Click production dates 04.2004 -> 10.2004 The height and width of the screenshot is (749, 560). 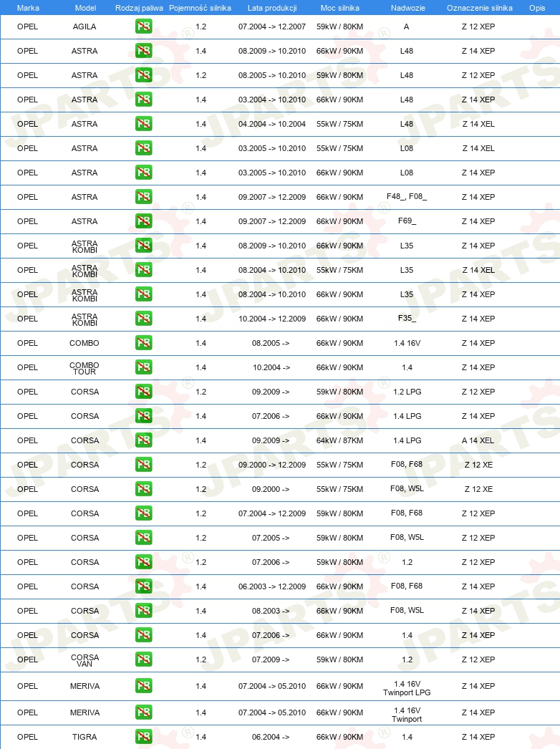pos(272,124)
